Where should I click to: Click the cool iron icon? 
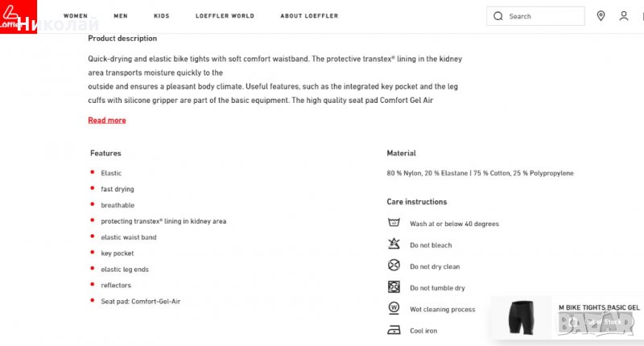point(394,330)
